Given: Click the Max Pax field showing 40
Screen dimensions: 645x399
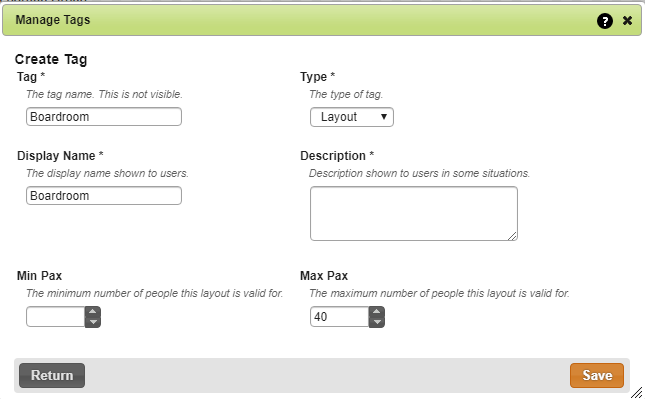Looking at the screenshot, I should pos(340,317).
